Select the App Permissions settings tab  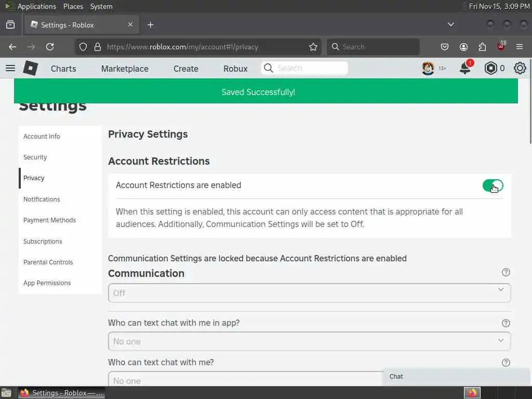[x=60, y=283]
